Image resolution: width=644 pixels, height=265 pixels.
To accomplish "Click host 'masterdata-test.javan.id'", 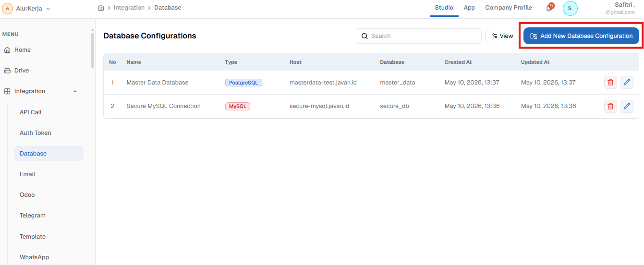I will [x=323, y=83].
